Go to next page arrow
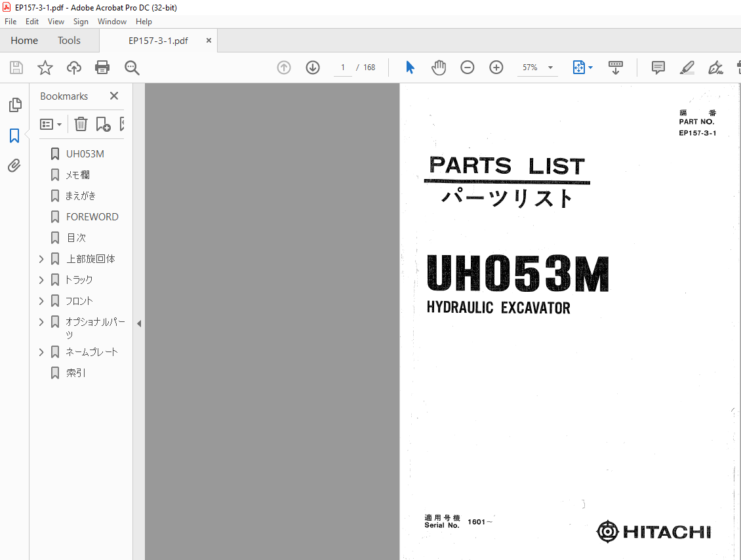The image size is (741, 560). (312, 68)
